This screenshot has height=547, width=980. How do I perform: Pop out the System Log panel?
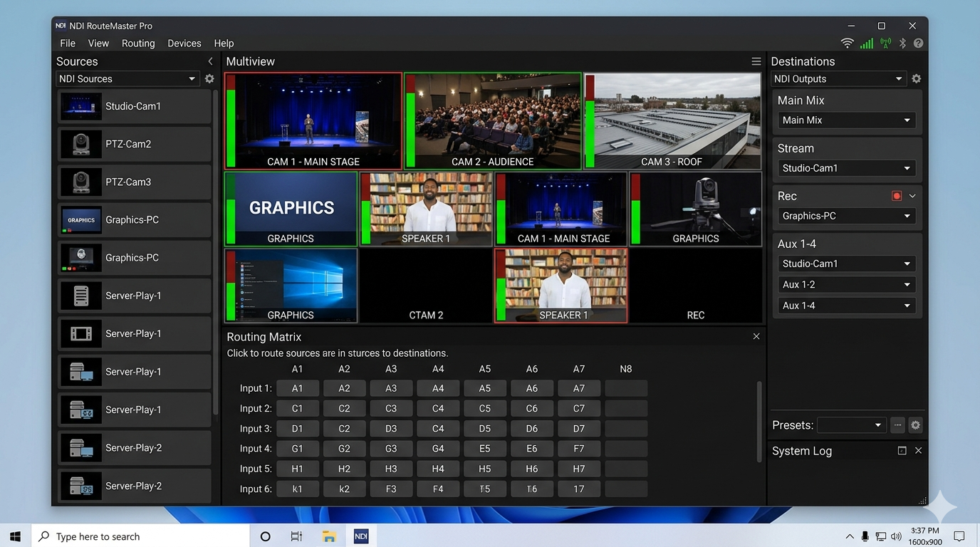point(902,451)
